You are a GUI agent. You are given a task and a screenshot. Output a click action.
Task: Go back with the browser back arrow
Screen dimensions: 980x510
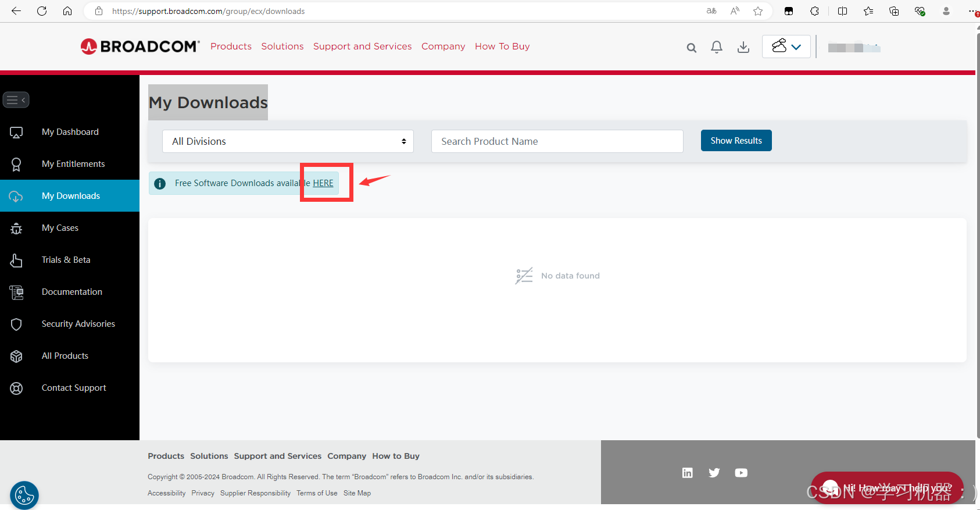tap(16, 11)
